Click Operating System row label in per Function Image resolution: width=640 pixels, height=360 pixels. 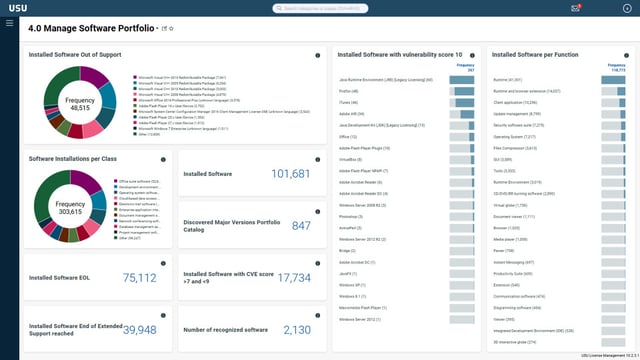coord(514,137)
